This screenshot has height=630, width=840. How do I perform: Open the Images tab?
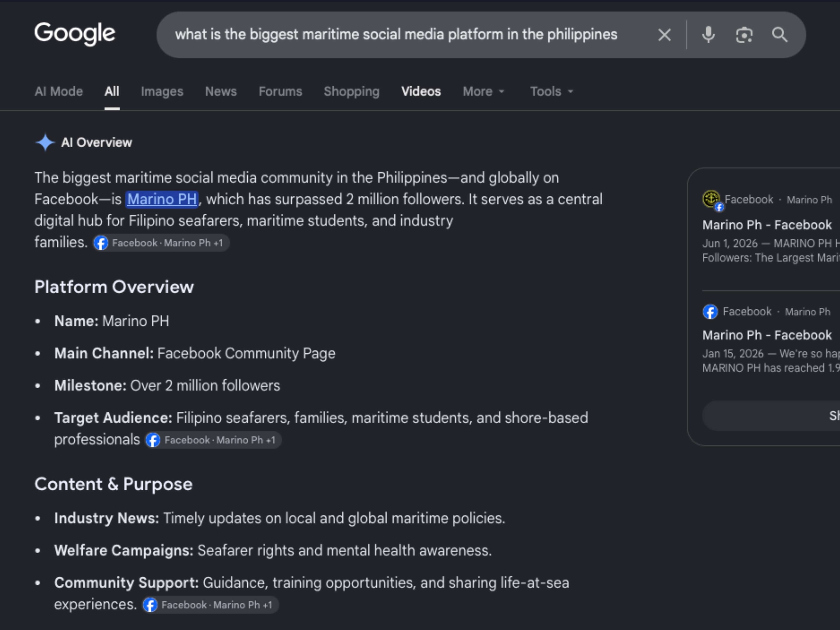coord(162,91)
